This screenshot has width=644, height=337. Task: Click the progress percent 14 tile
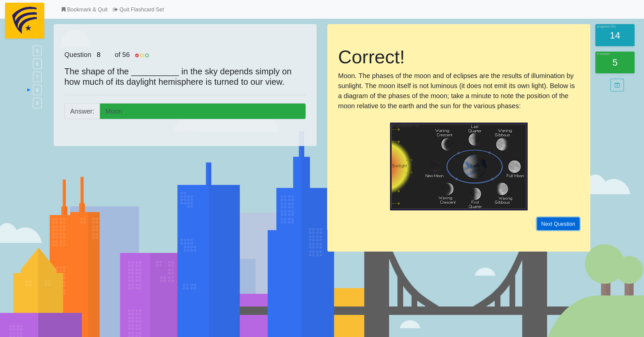tap(615, 35)
